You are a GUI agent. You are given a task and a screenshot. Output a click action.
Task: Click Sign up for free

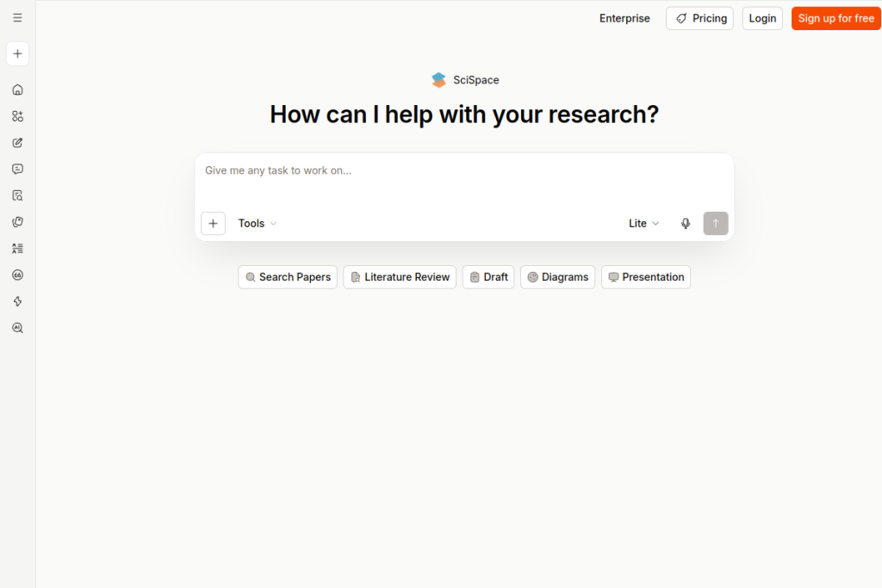[x=835, y=19]
